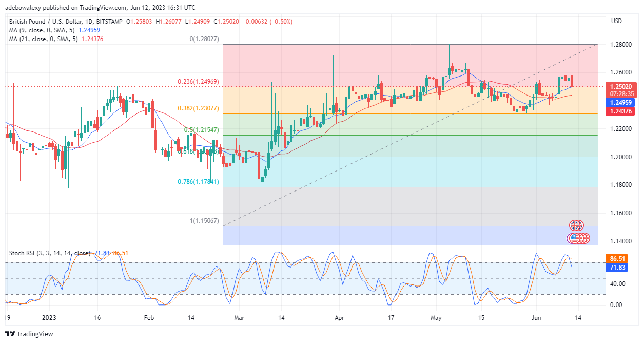Click the Feb label on time axis
644x343 pixels.
(149, 318)
